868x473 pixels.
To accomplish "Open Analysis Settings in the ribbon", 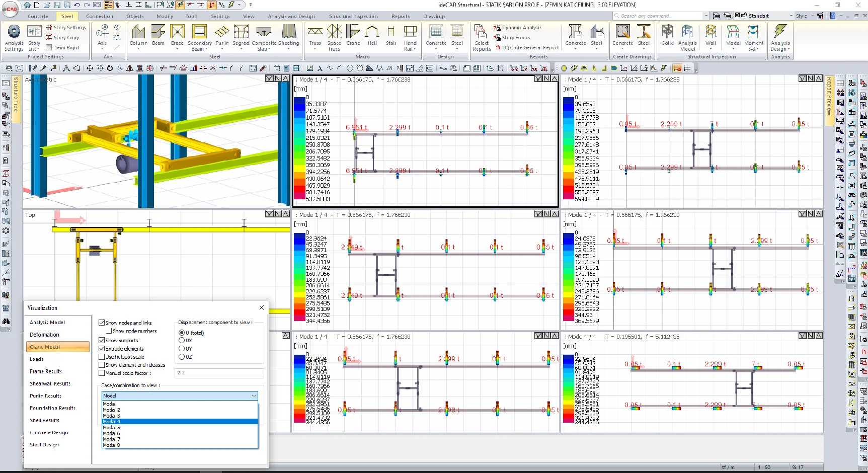I will tap(14, 37).
